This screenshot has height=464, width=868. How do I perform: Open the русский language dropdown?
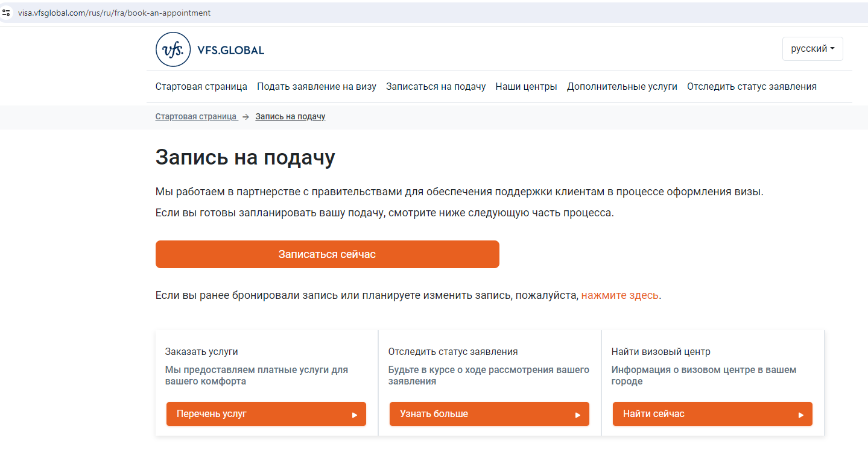[812, 49]
